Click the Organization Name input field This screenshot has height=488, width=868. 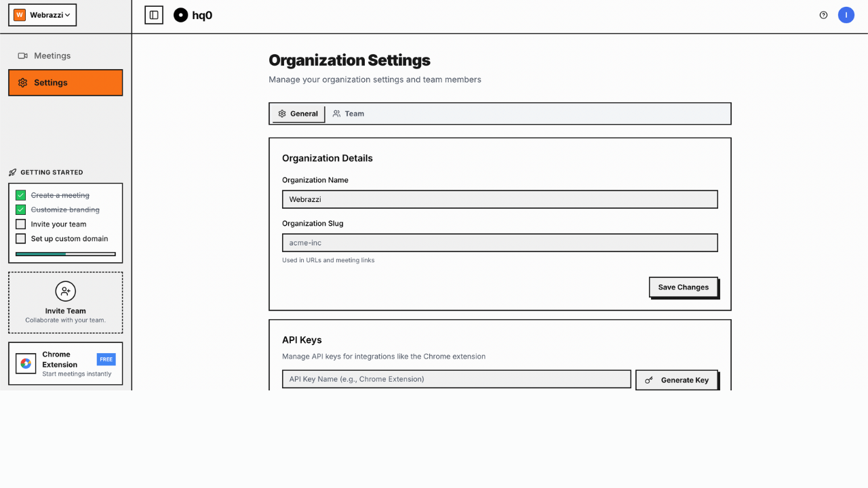coord(500,199)
